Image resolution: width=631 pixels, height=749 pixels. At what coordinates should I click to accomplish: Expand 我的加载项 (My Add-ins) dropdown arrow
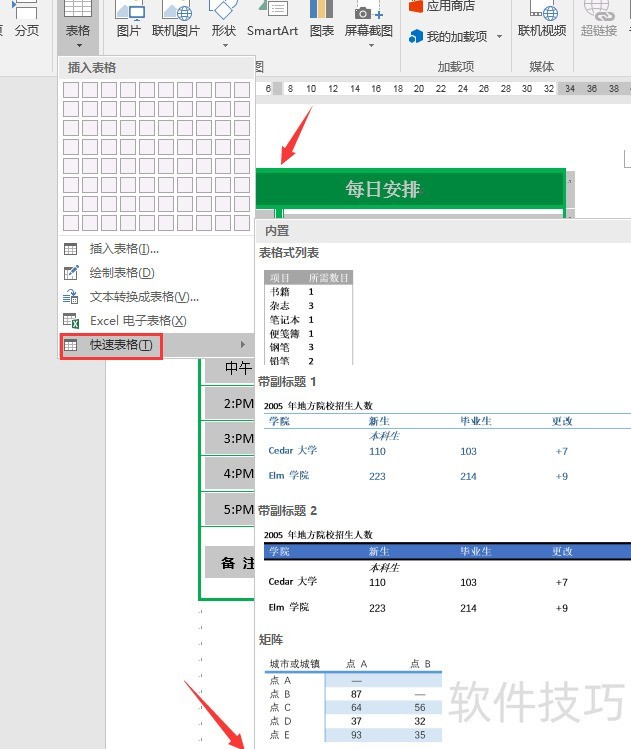pyautogui.click(x=500, y=37)
